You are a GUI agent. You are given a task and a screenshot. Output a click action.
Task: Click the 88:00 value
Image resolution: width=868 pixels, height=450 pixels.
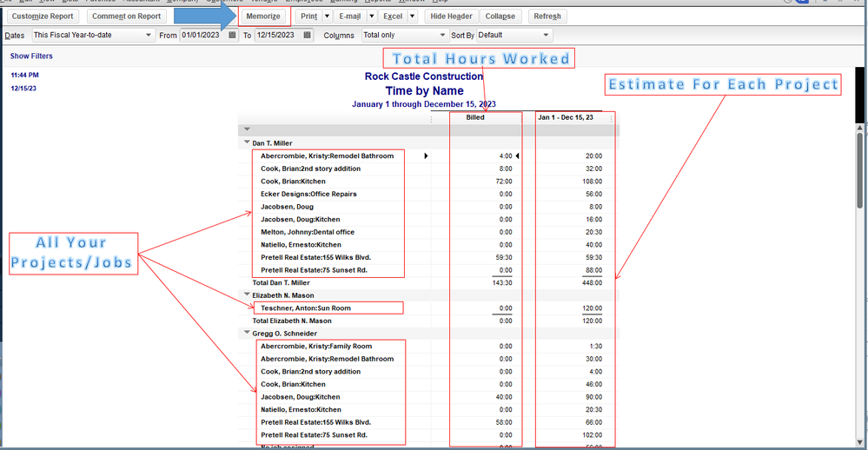click(594, 270)
